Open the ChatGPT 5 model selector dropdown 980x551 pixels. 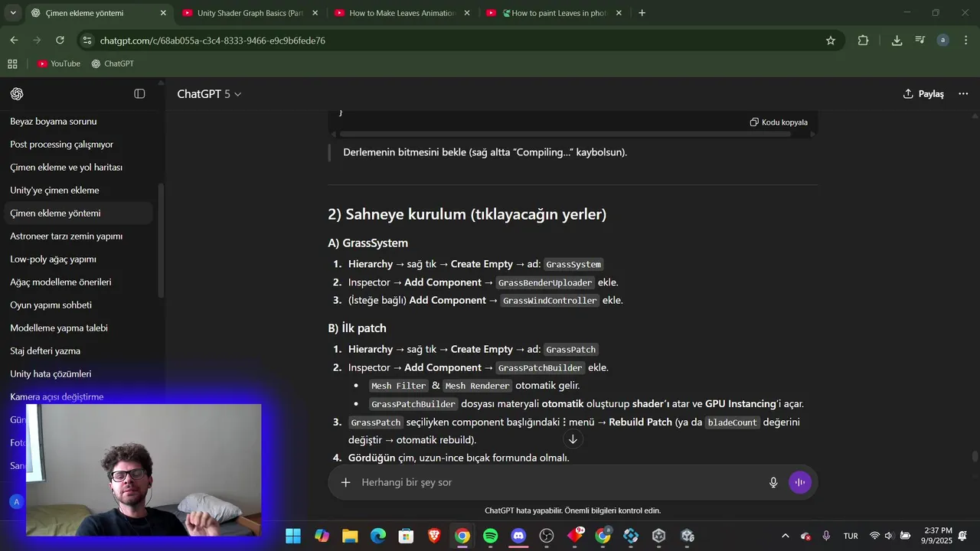tap(209, 93)
